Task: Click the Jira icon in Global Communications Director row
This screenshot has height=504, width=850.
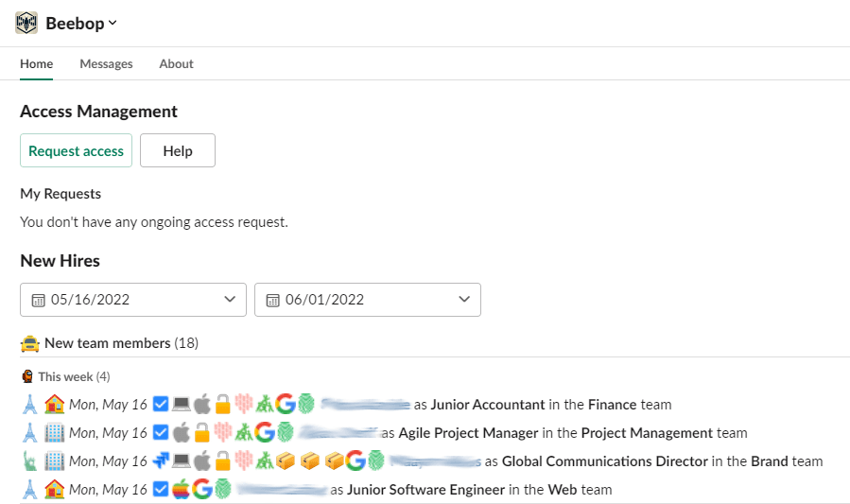Action: point(160,461)
